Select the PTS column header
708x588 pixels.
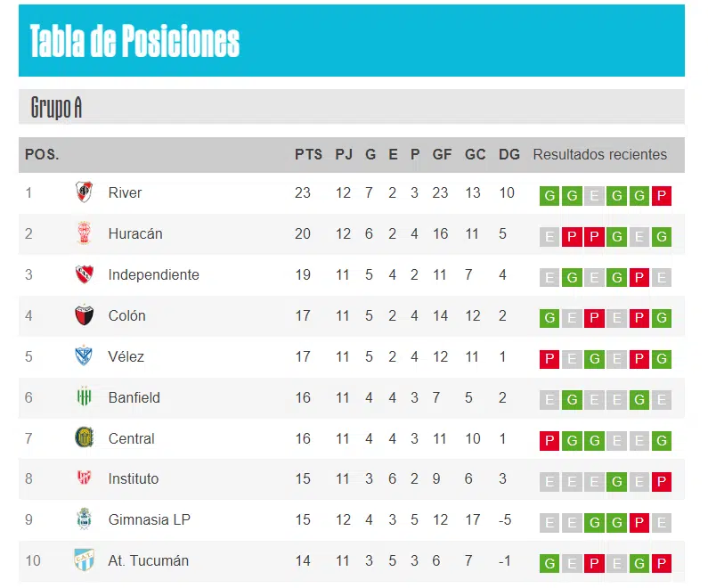coord(308,154)
